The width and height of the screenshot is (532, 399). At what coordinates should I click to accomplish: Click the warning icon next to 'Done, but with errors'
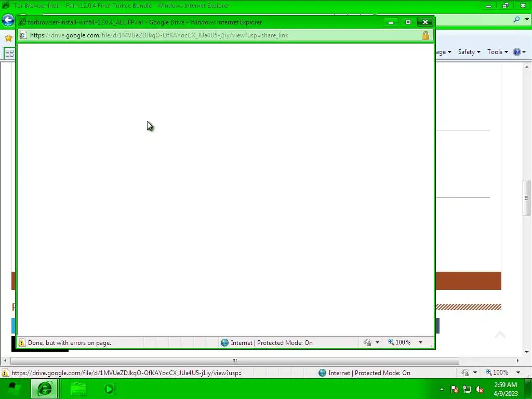22,343
